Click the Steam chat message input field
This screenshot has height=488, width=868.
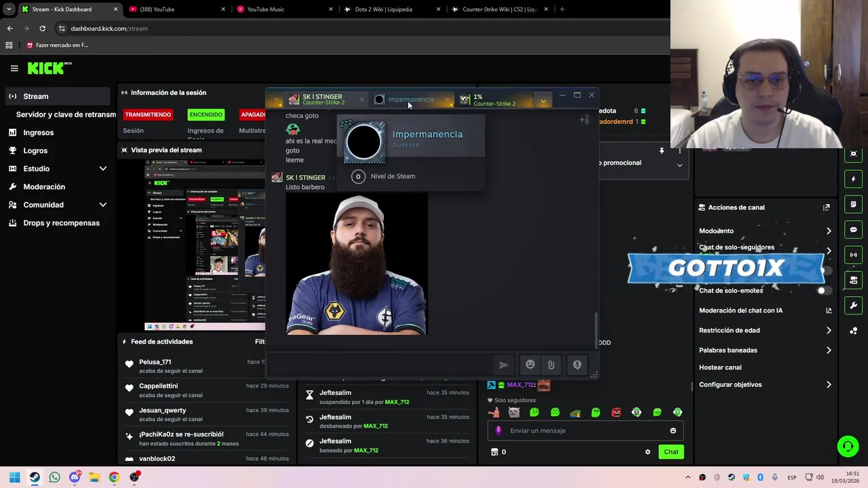point(381,365)
